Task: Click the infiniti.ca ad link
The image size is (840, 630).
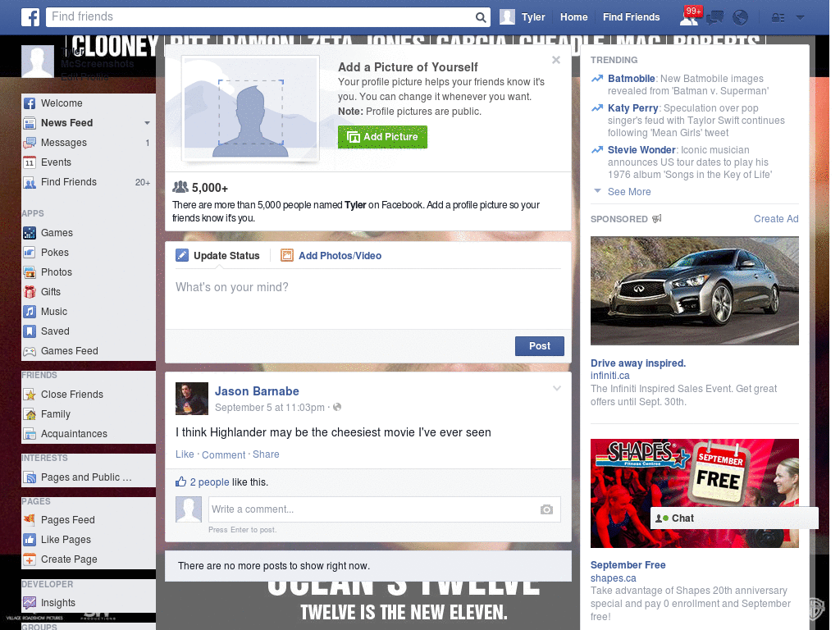Action: [609, 376]
